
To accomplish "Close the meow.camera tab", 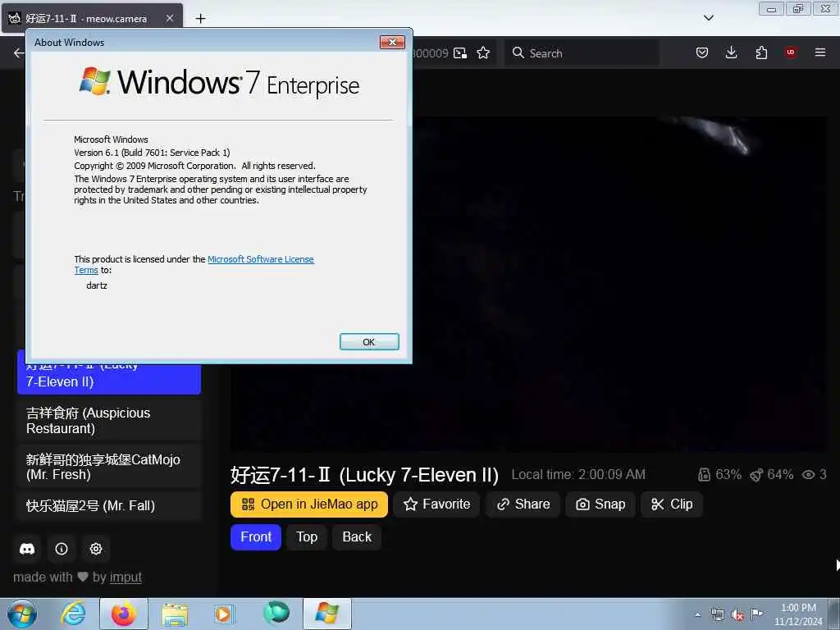I will click(x=170, y=18).
